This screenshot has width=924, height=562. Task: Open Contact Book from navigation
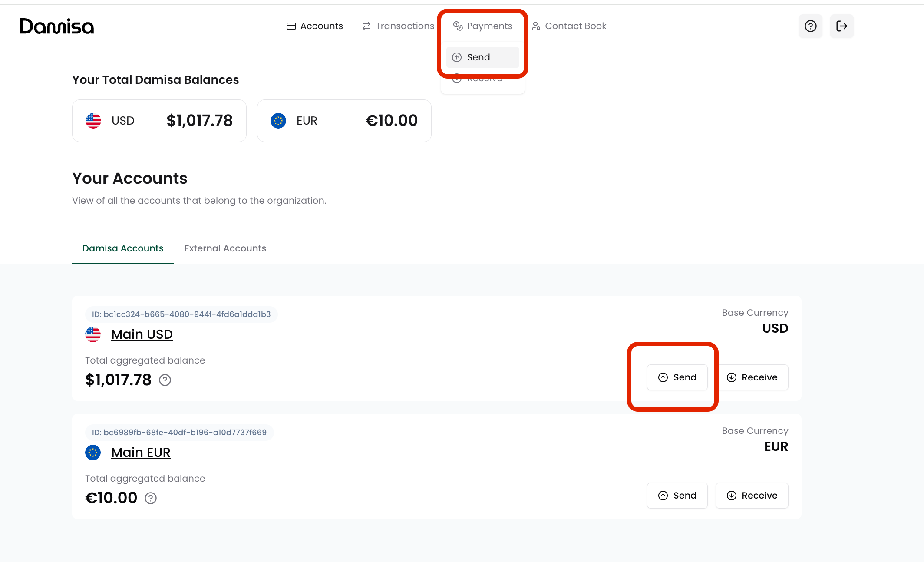click(x=569, y=26)
